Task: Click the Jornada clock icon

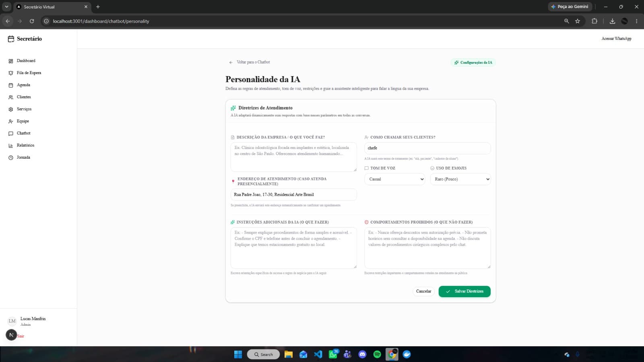Action: pos(11,157)
